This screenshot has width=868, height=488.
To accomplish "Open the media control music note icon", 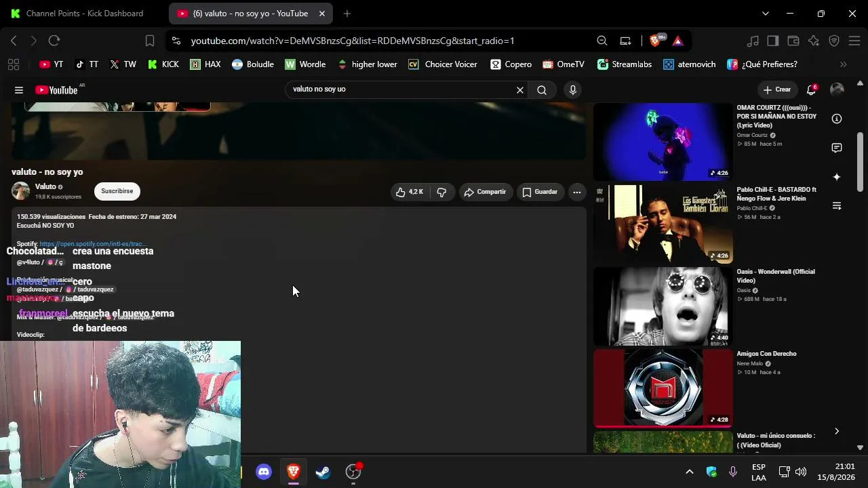I will (753, 41).
